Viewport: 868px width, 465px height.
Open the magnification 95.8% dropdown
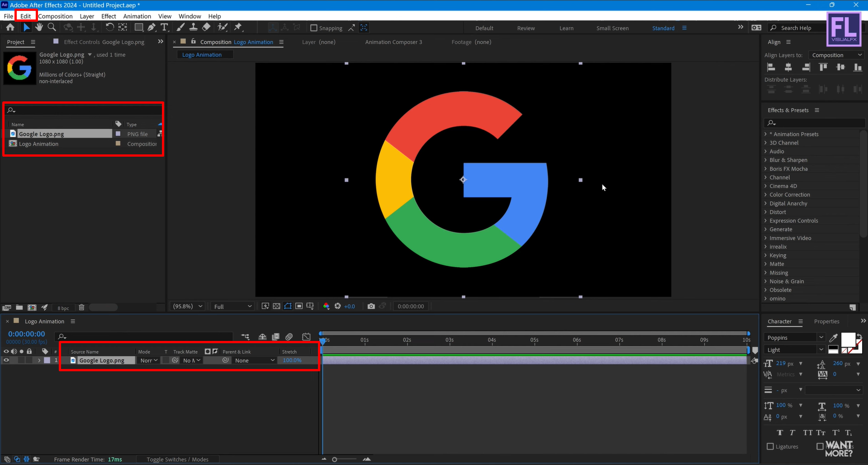coord(188,307)
